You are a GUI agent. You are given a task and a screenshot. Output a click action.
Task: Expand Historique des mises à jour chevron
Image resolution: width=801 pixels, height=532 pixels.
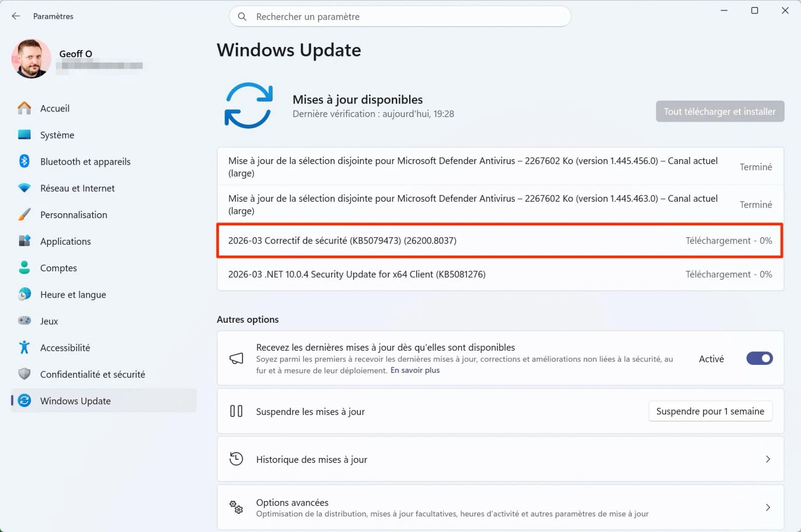768,459
